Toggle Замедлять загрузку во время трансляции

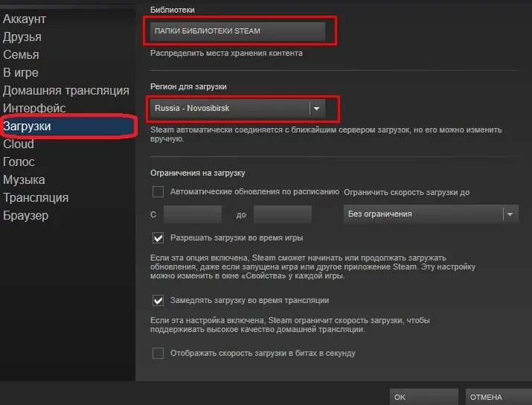158,301
